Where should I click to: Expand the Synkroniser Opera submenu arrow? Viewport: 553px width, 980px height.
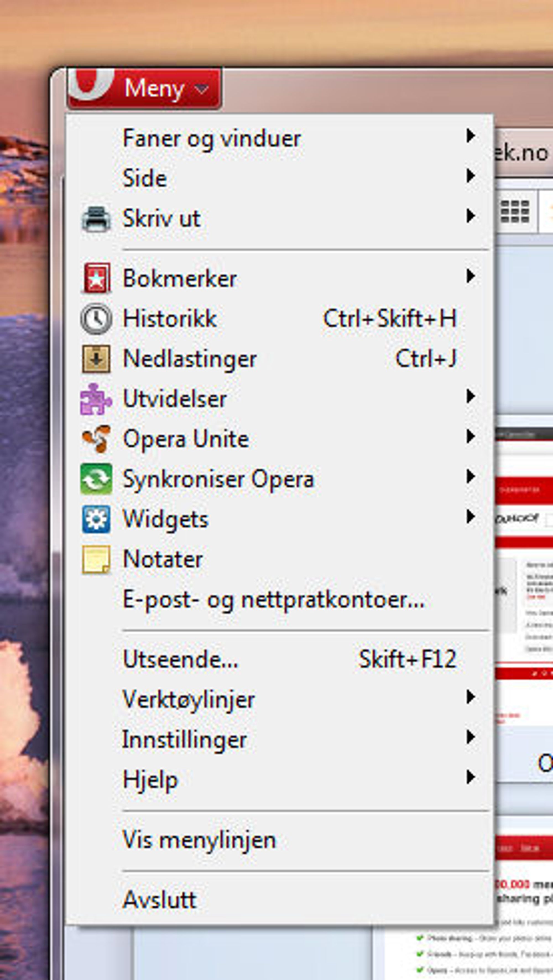point(471,476)
